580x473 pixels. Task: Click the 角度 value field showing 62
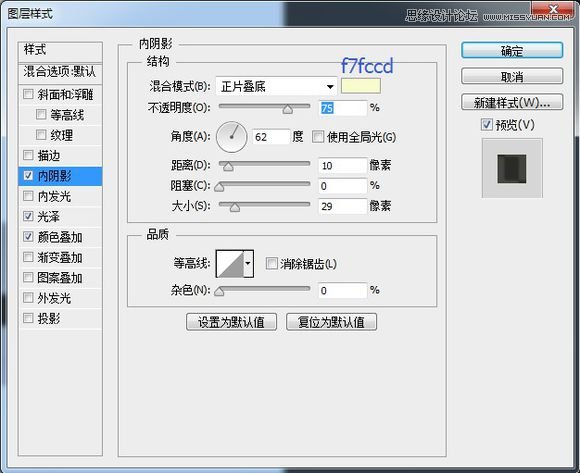pos(271,137)
